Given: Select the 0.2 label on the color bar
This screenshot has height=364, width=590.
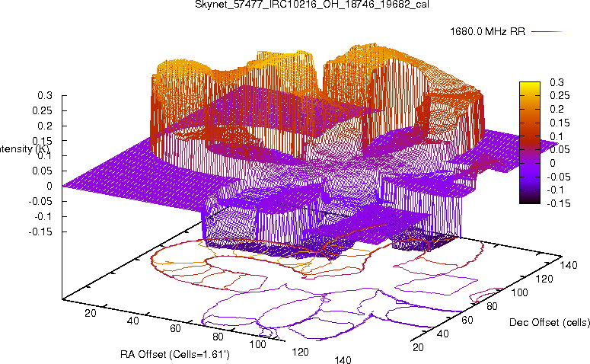Looking at the screenshot, I should point(557,109).
